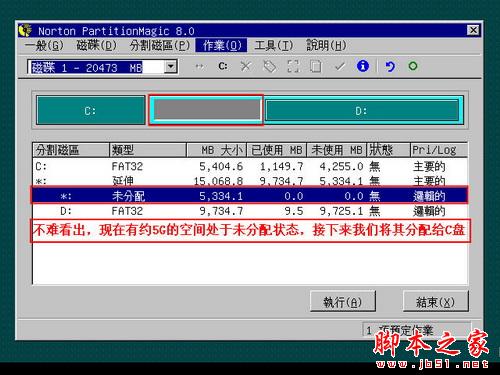Click the 已使用 MB column header
The image size is (500, 375).
click(x=277, y=150)
